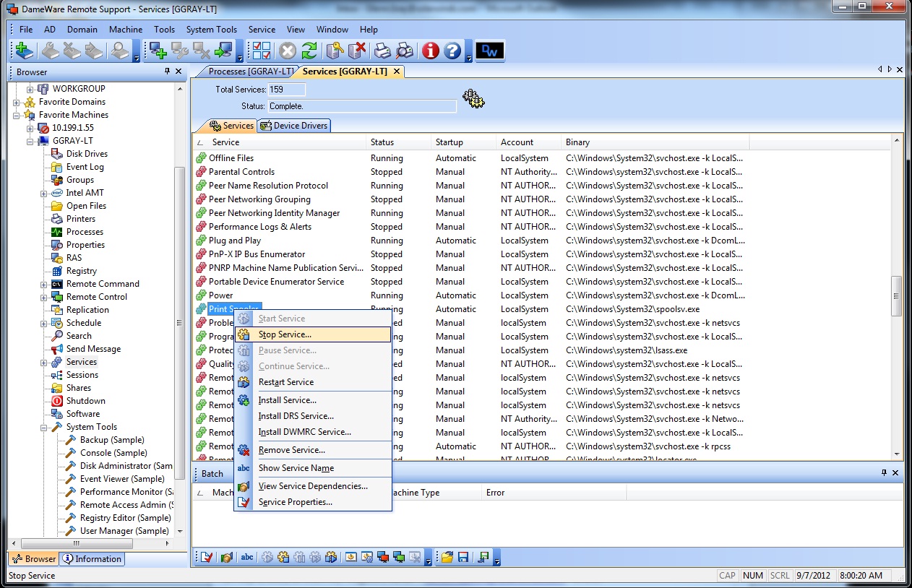
Task: Collapse the System Tools tree node
Action: pos(43,427)
